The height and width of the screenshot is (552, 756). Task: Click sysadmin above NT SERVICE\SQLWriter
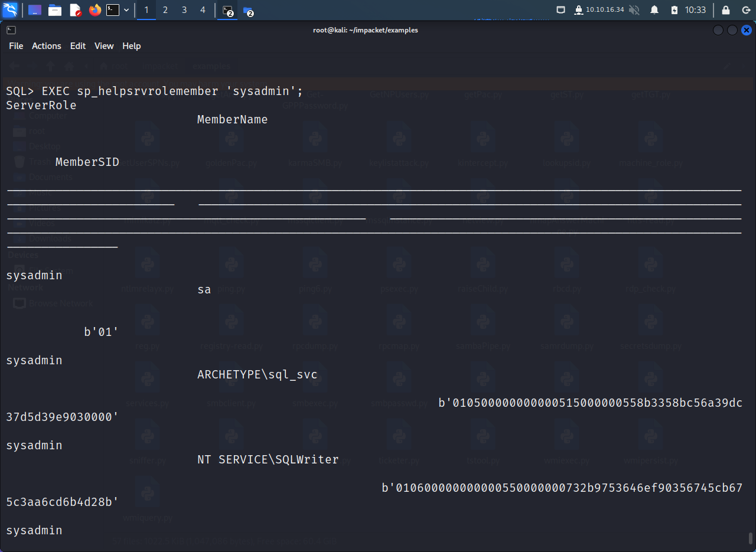pos(34,446)
